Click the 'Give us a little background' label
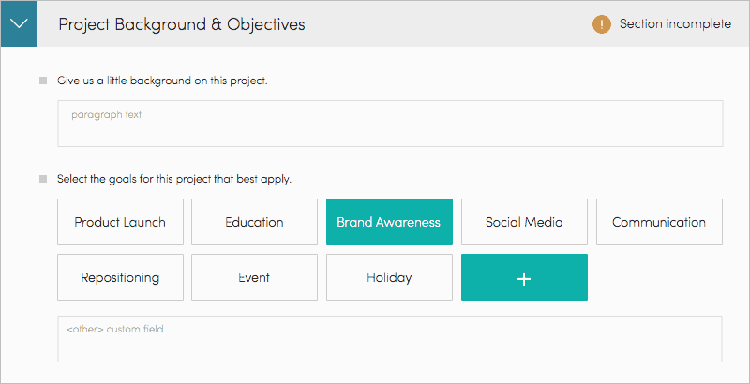This screenshot has width=750, height=384. 162,80
